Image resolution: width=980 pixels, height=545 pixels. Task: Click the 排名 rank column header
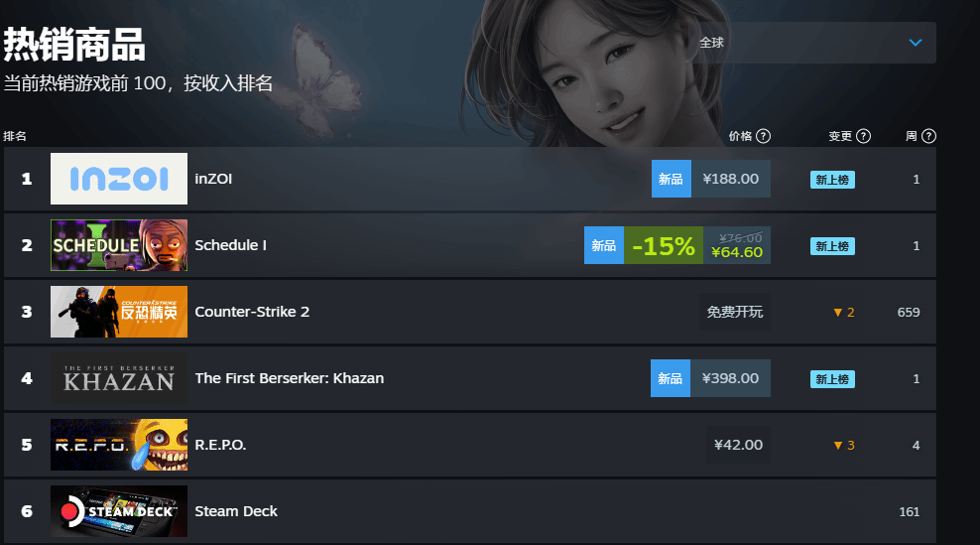pos(14,136)
